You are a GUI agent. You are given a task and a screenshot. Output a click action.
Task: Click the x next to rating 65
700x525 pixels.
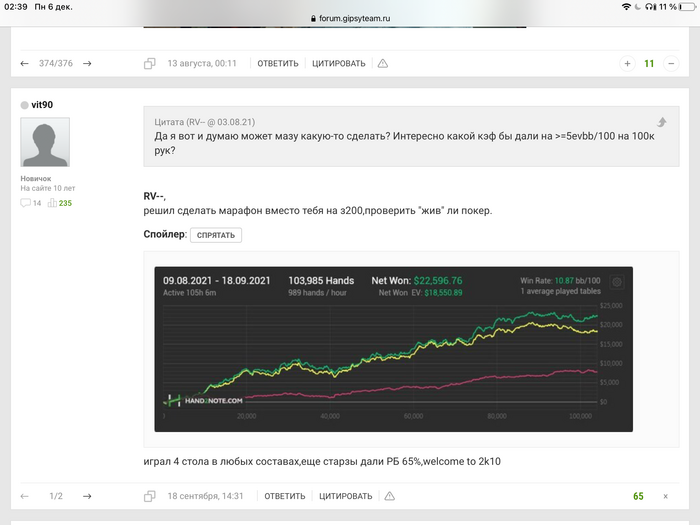point(666,496)
